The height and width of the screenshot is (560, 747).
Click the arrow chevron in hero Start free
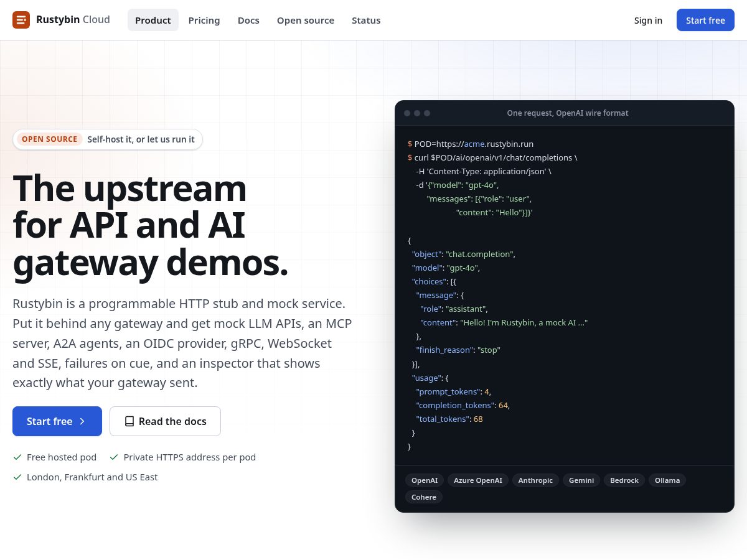tap(82, 421)
